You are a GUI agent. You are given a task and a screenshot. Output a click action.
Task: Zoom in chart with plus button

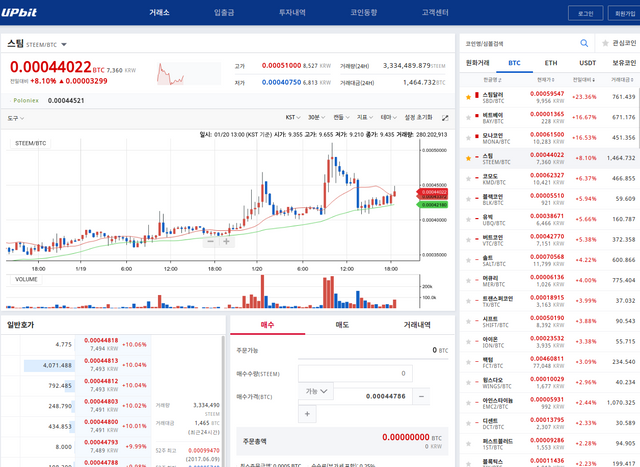pyautogui.click(x=227, y=241)
